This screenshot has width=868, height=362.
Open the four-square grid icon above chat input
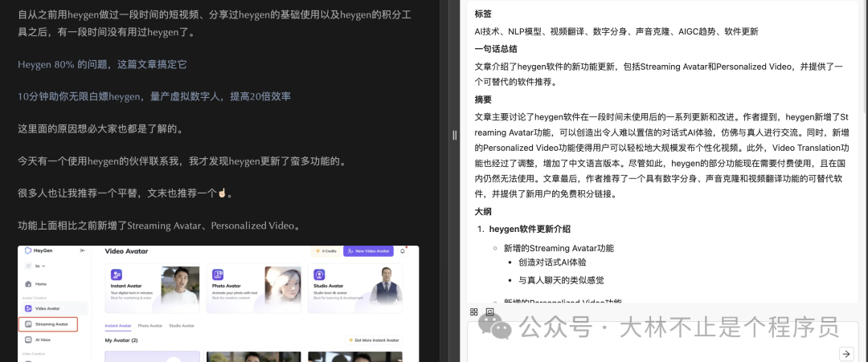(474, 311)
